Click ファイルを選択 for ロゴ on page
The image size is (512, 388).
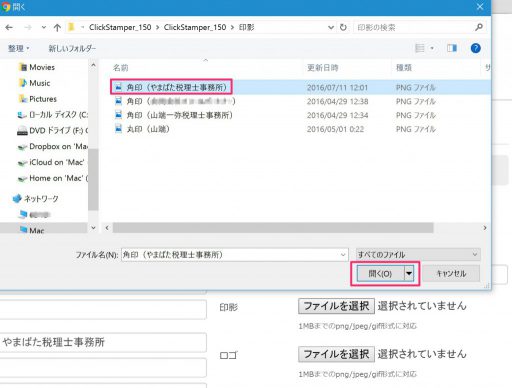point(337,354)
